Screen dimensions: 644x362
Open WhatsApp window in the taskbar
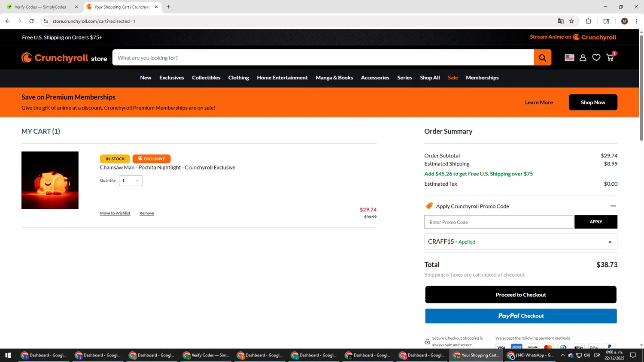(530, 355)
